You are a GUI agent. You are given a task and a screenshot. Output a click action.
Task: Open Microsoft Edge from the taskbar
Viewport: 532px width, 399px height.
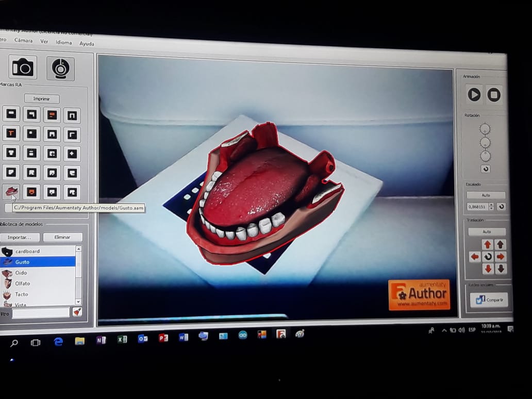point(58,342)
